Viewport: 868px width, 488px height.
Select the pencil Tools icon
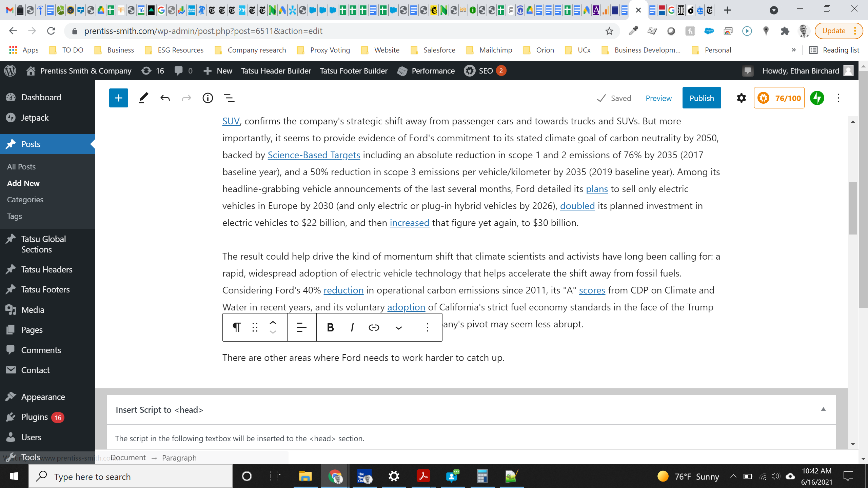click(143, 98)
